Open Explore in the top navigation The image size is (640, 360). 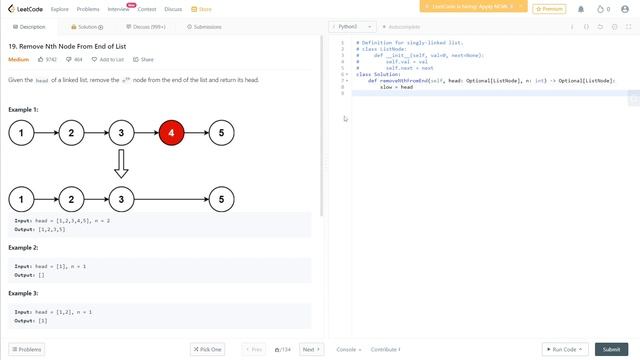coord(60,9)
